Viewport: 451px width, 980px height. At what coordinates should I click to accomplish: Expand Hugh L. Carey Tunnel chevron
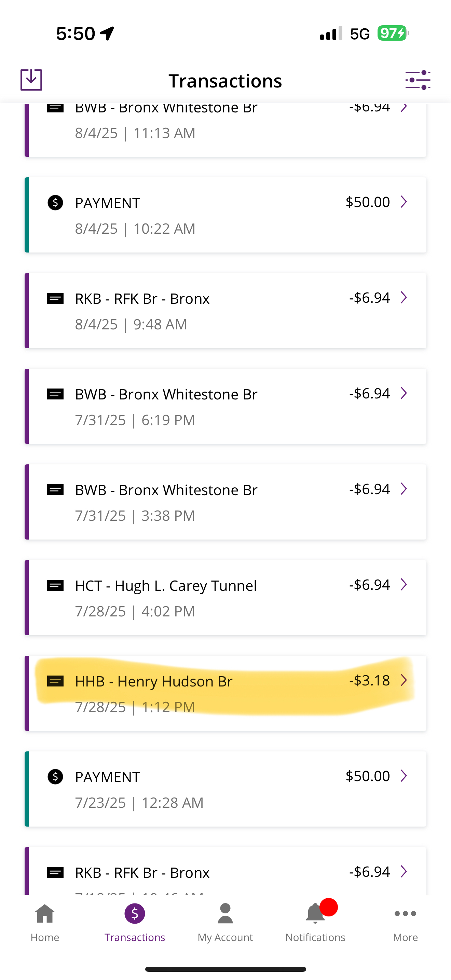(404, 584)
